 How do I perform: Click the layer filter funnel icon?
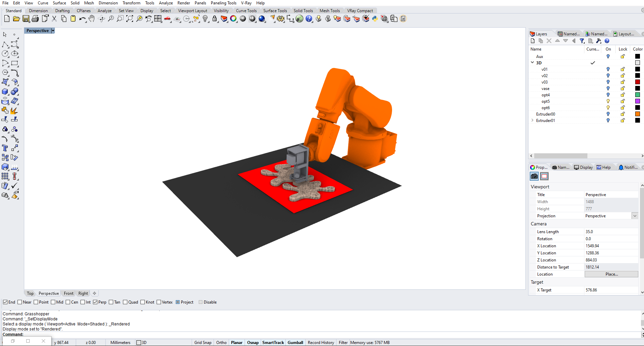582,41
